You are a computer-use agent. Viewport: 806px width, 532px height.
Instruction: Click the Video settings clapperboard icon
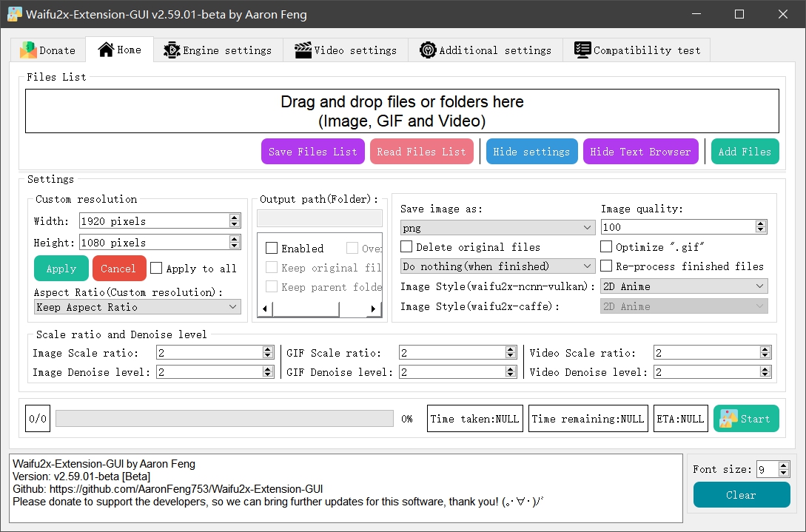[303, 50]
